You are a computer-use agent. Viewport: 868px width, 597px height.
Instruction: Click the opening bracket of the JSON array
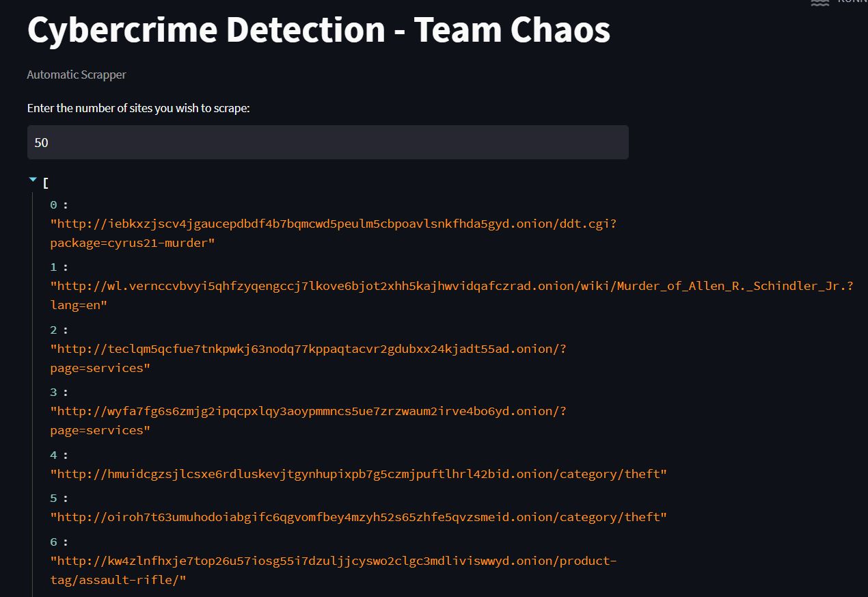coord(46,182)
